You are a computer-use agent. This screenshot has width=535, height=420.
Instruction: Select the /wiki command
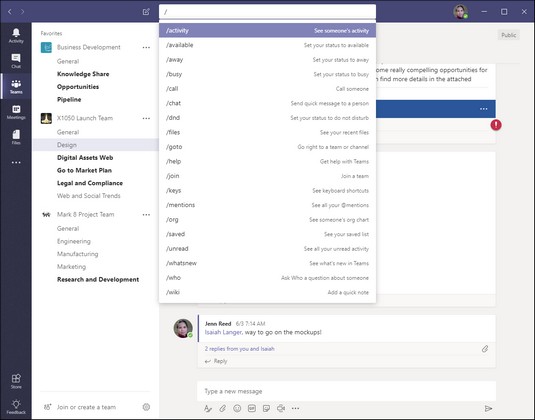(268, 292)
